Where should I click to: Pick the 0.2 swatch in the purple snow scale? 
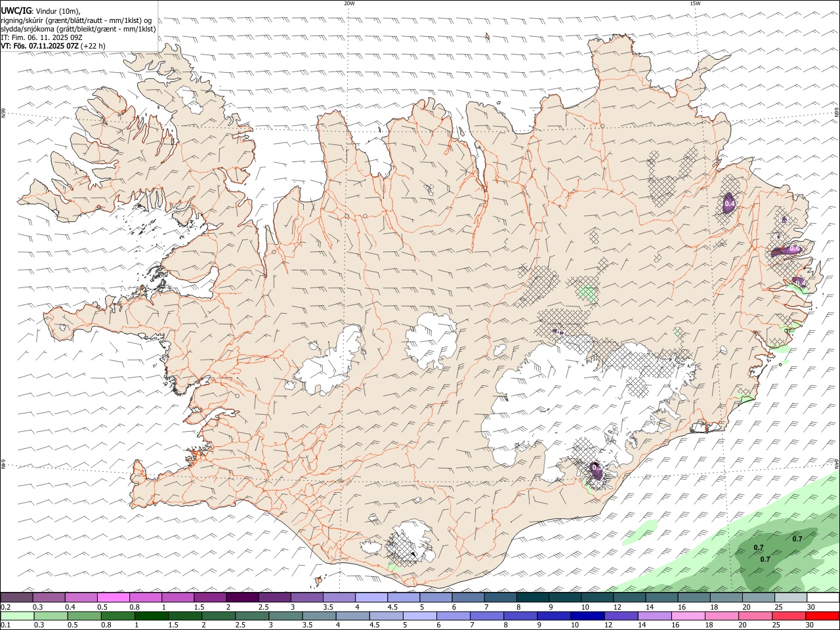[16, 597]
